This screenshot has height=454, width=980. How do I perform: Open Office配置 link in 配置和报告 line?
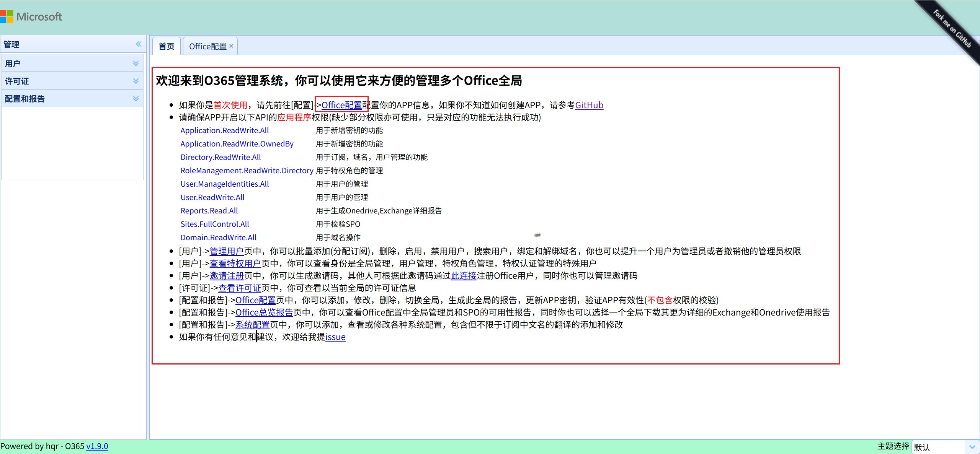tap(256, 300)
